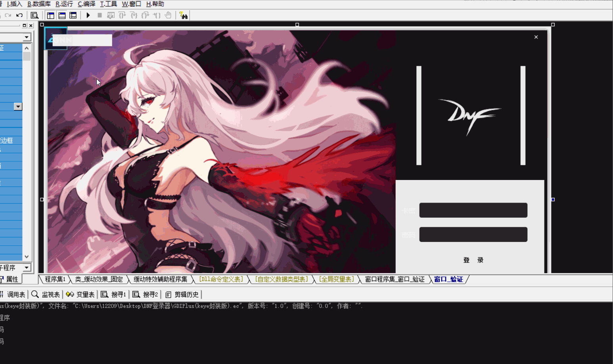
Task: Toggle the bottom status panel layout icon
Action: 62,15
